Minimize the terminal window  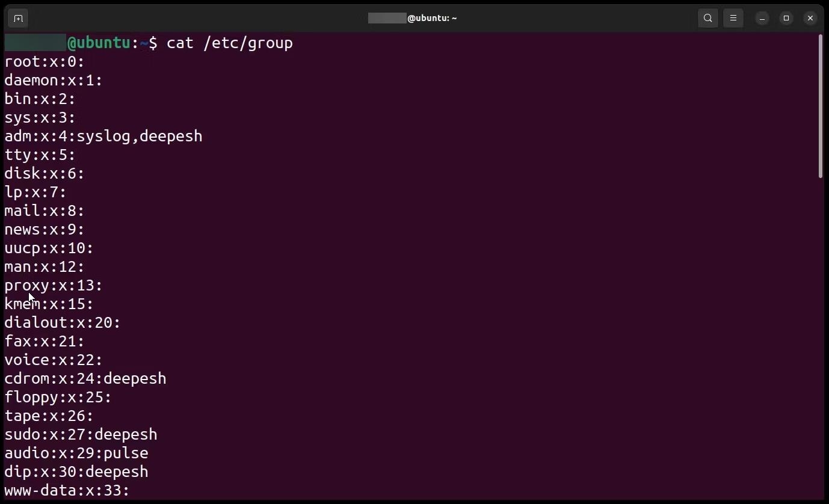click(x=762, y=18)
